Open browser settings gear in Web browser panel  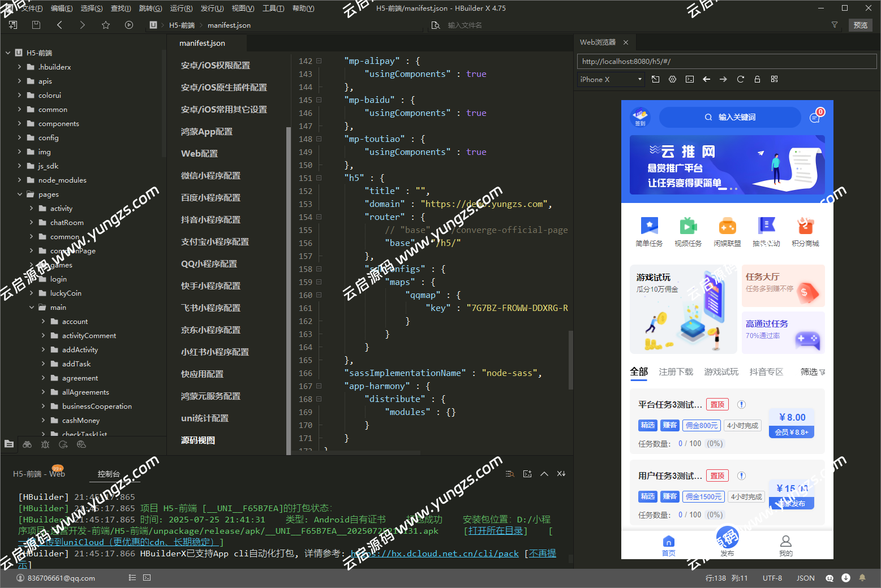tap(672, 79)
